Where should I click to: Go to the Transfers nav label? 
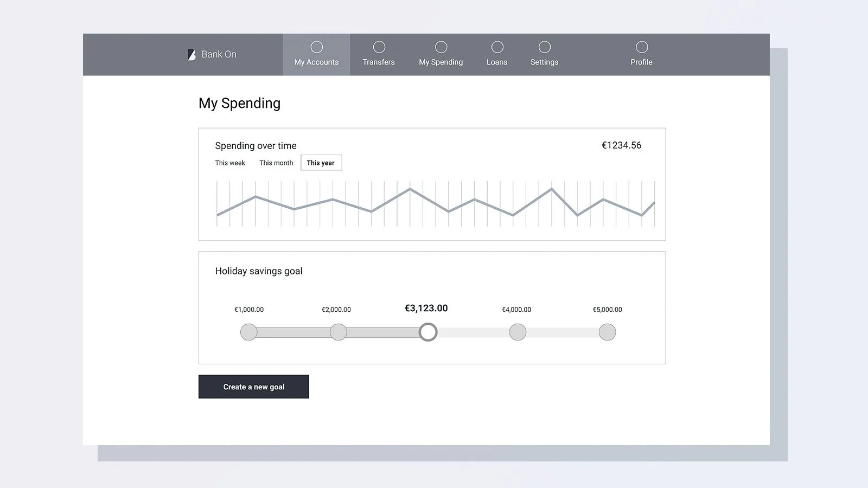point(379,62)
